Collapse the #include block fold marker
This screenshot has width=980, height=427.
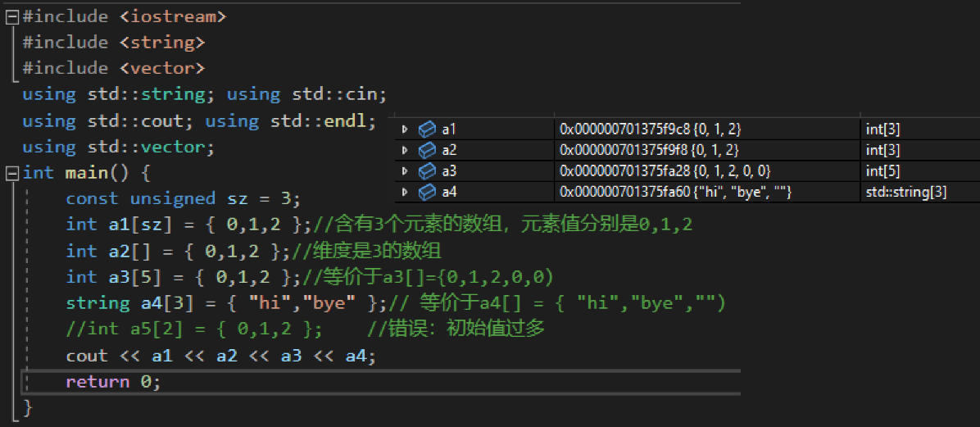[x=11, y=16]
